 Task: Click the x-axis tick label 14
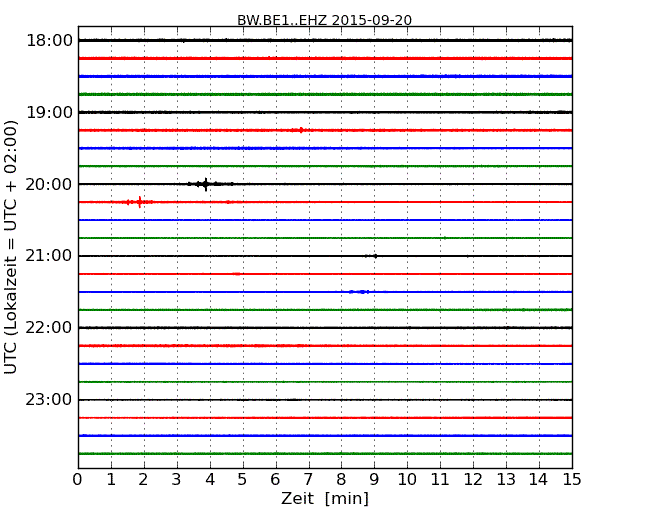click(x=538, y=480)
